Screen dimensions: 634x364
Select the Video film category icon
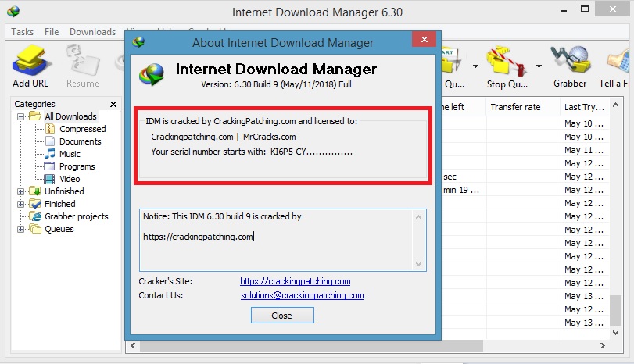tap(49, 179)
